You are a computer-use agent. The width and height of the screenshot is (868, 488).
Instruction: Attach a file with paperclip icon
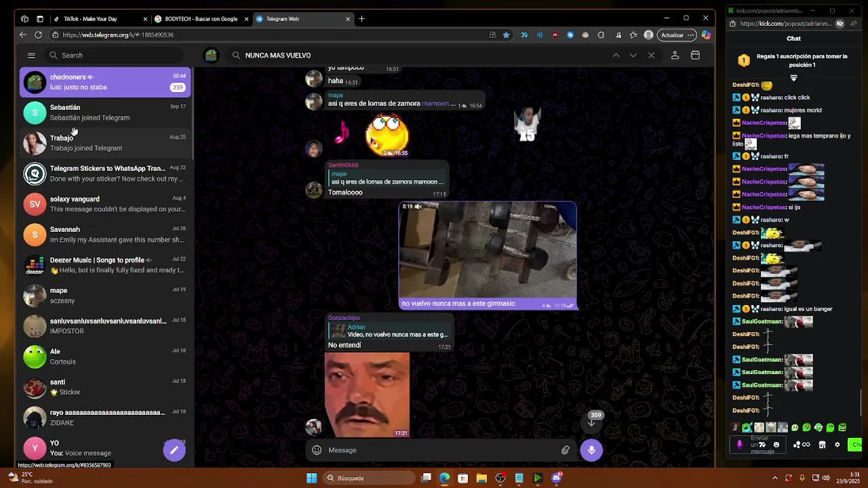(x=565, y=450)
